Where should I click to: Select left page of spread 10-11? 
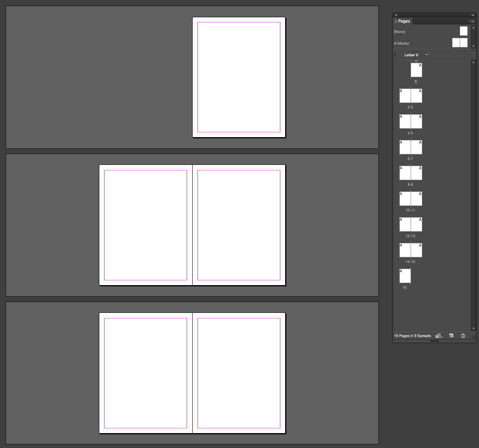tap(405, 199)
